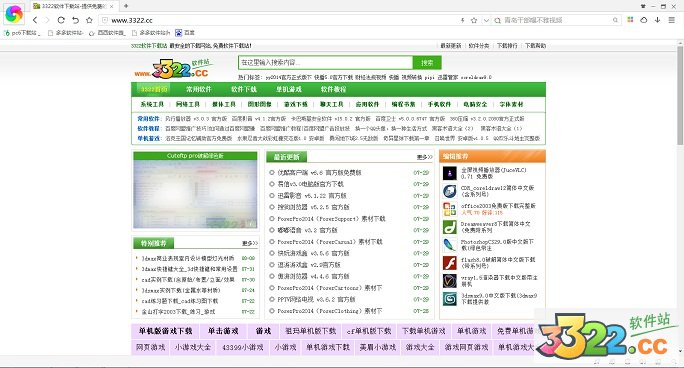
Task: Open the 聊天工具 category
Action: pos(332,104)
